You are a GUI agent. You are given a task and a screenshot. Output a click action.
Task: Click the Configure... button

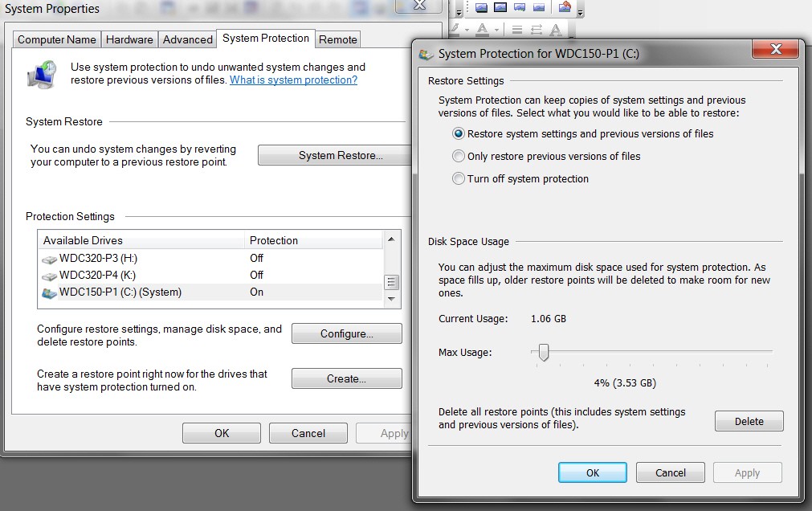tap(346, 333)
